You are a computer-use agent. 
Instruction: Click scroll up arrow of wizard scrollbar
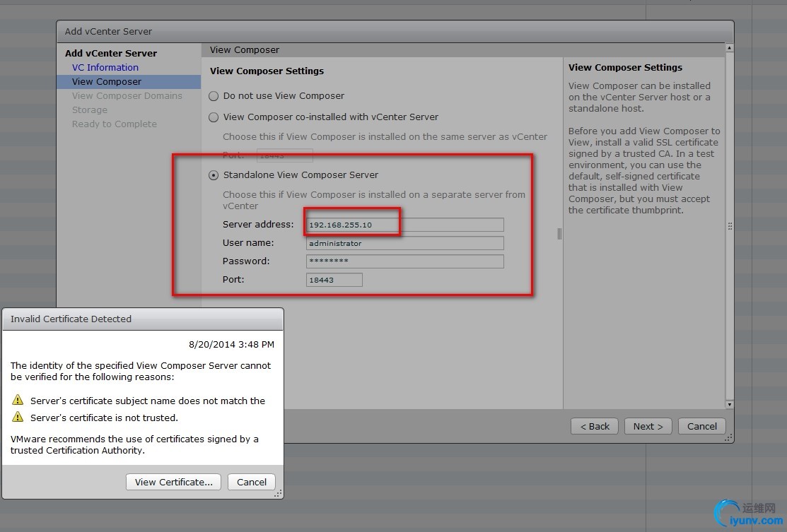coord(729,48)
